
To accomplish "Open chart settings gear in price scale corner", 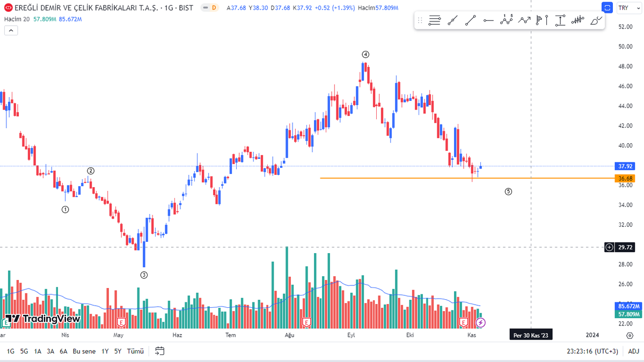I will (x=629, y=335).
